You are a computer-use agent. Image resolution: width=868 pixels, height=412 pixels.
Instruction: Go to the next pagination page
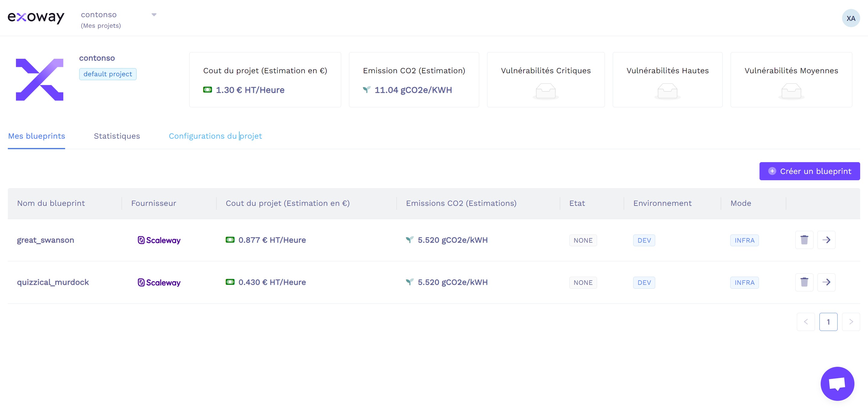click(x=851, y=322)
